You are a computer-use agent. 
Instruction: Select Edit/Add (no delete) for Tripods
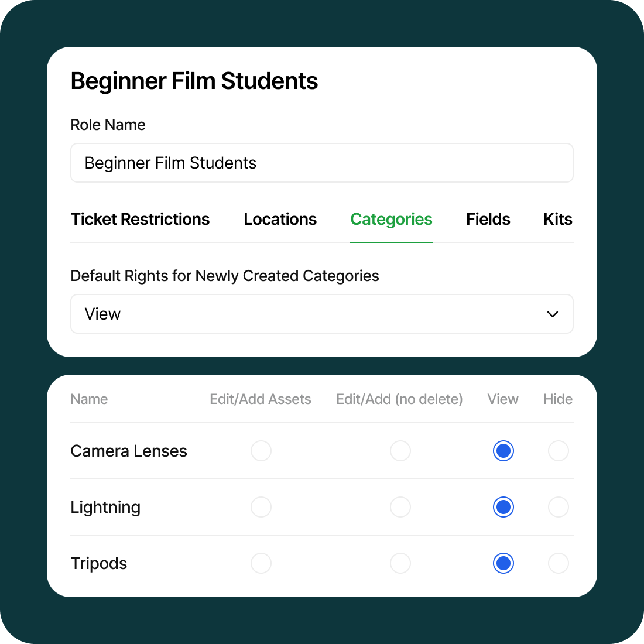coord(400,563)
